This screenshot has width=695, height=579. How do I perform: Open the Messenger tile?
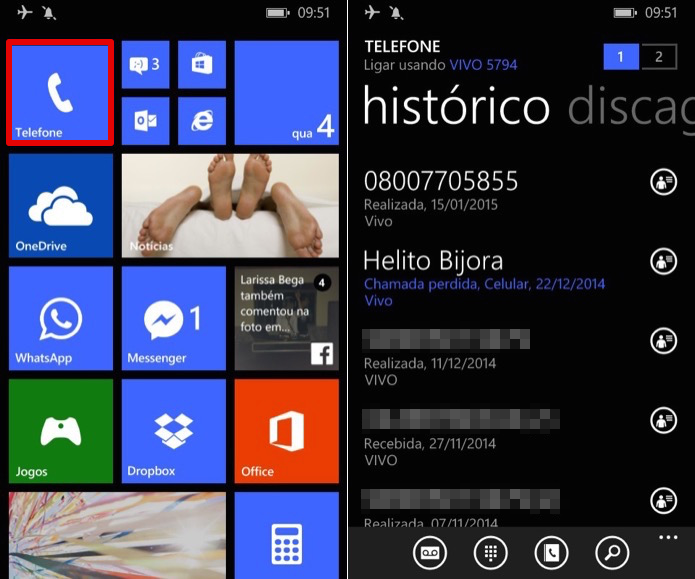(x=174, y=318)
